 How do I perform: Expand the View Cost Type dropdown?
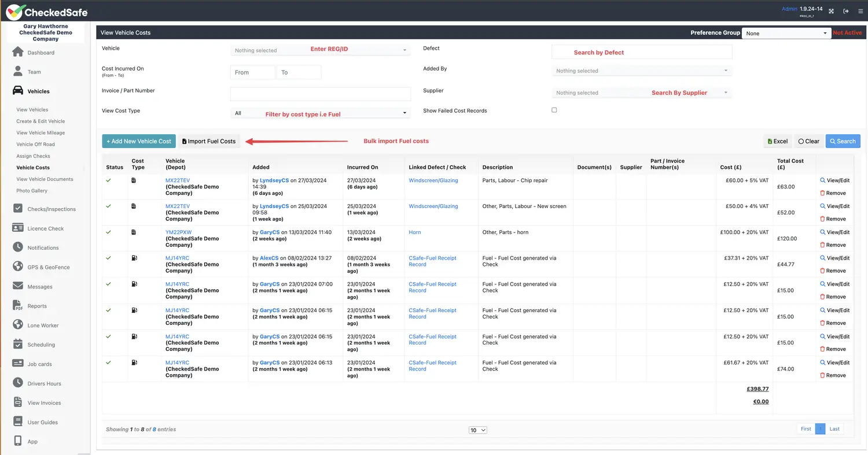pyautogui.click(x=320, y=113)
